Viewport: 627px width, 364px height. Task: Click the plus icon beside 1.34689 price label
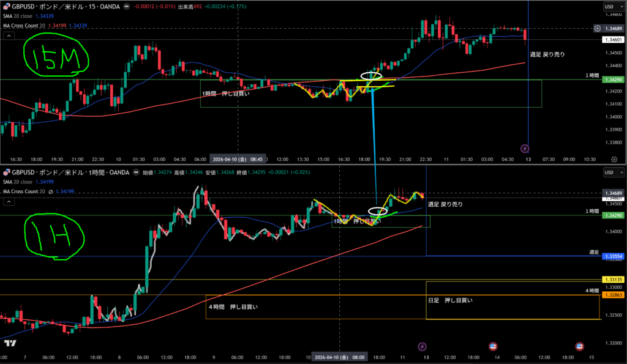click(x=597, y=29)
